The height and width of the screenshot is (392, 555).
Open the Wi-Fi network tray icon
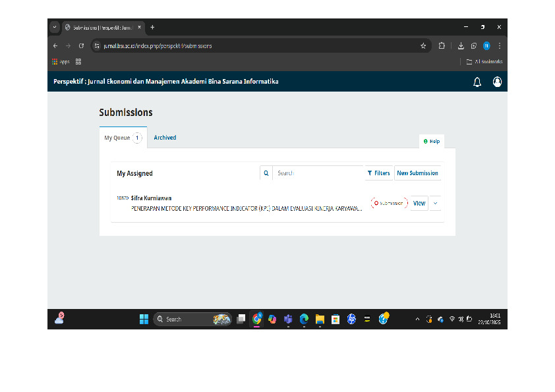coord(452,319)
